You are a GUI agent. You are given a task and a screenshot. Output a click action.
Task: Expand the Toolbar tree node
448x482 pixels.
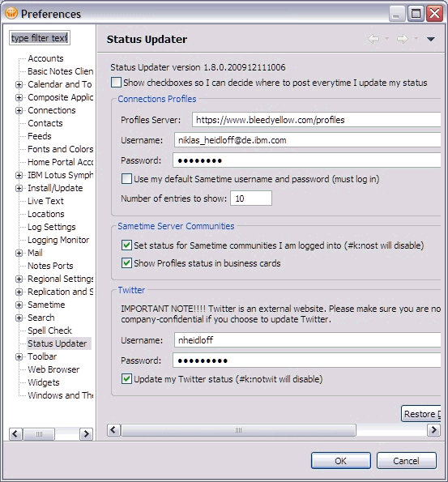[x=19, y=356]
